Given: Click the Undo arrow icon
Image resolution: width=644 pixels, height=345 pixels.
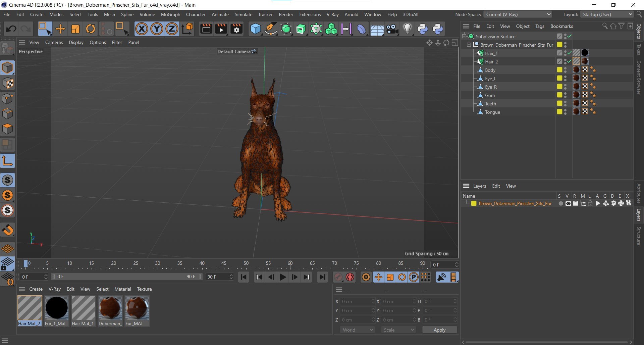Looking at the screenshot, I should (x=11, y=29).
